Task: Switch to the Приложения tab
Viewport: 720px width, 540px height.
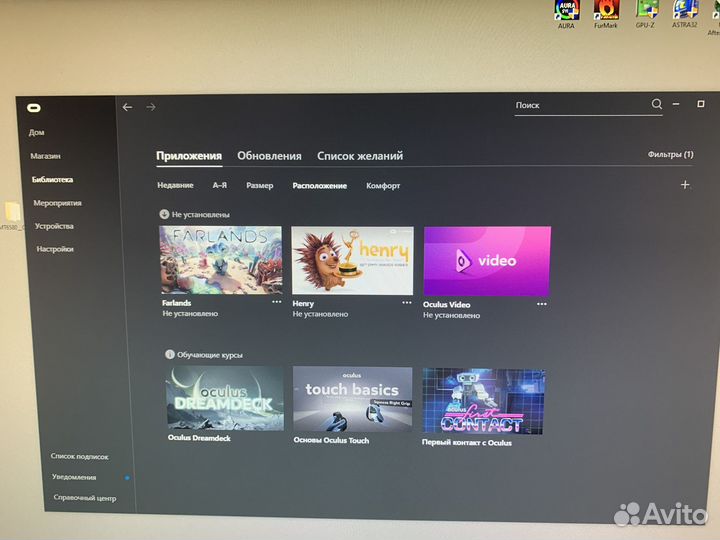Action: coord(189,156)
